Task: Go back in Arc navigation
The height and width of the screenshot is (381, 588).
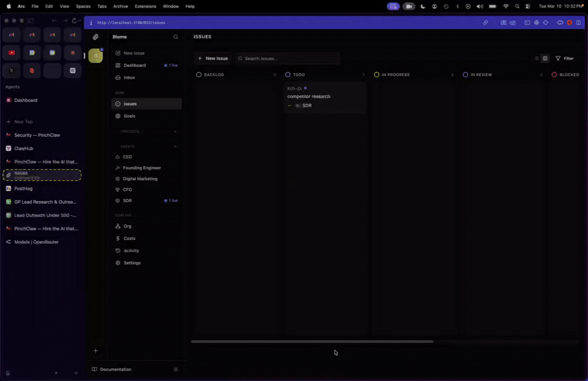Action: click(x=55, y=21)
